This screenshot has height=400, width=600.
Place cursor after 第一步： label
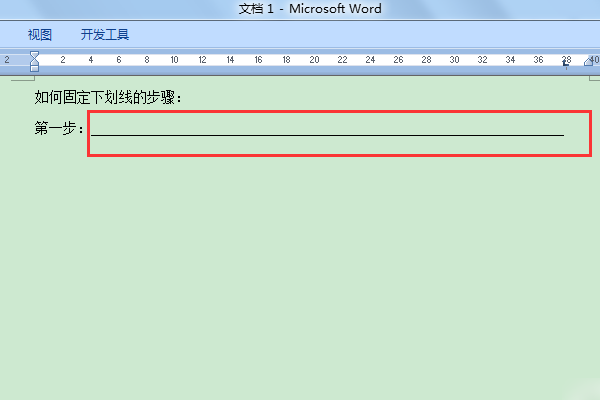coord(86,128)
